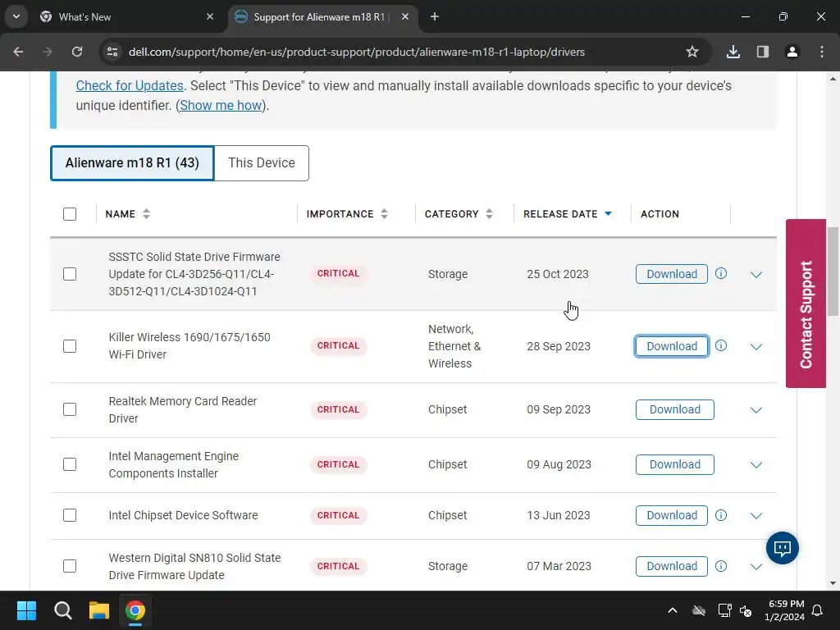The width and height of the screenshot is (840, 630).
Task: Open Windows taskbar Search
Action: (62, 610)
